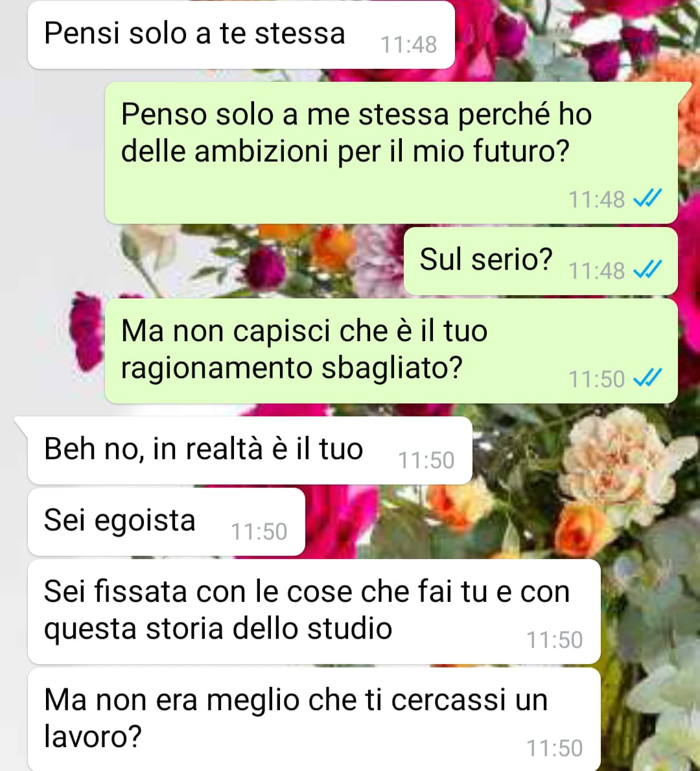Tap the 11:50 timestamp on 'storia dello studio'
This screenshot has width=700, height=771.
555,640
